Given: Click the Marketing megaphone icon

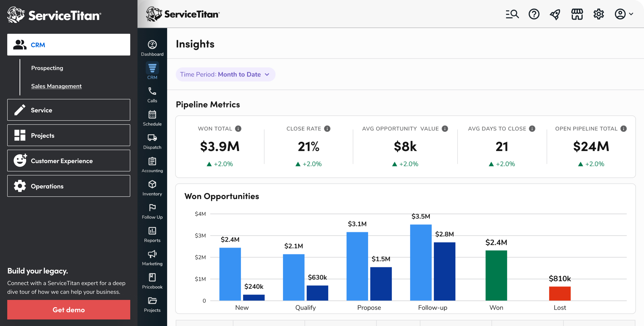Looking at the screenshot, I should 152,254.
